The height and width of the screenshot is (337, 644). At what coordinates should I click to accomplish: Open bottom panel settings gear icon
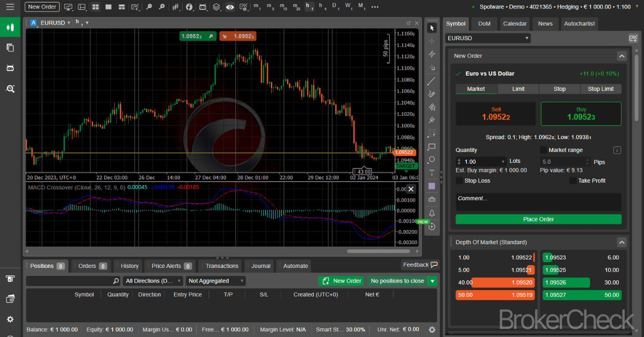(x=432, y=329)
